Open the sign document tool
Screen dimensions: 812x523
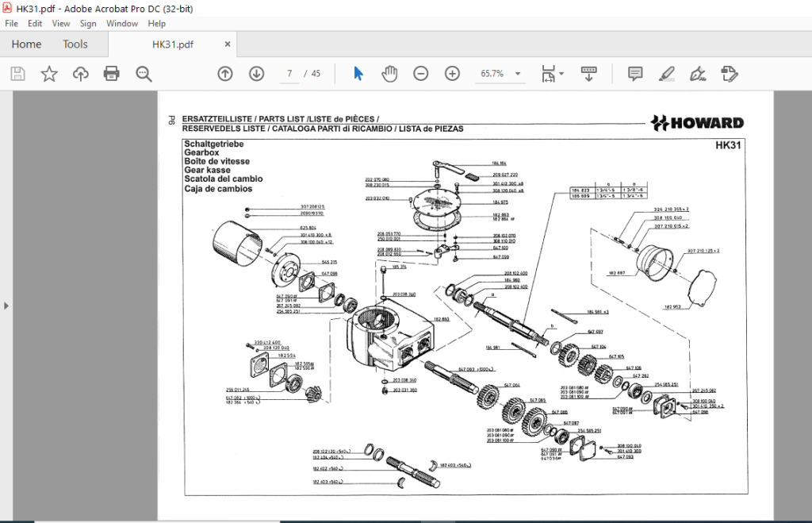coord(698,74)
